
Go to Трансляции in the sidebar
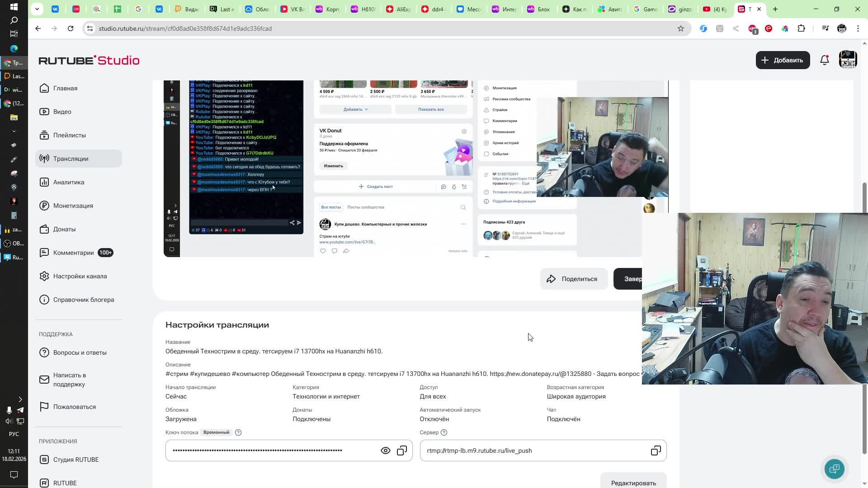point(71,159)
